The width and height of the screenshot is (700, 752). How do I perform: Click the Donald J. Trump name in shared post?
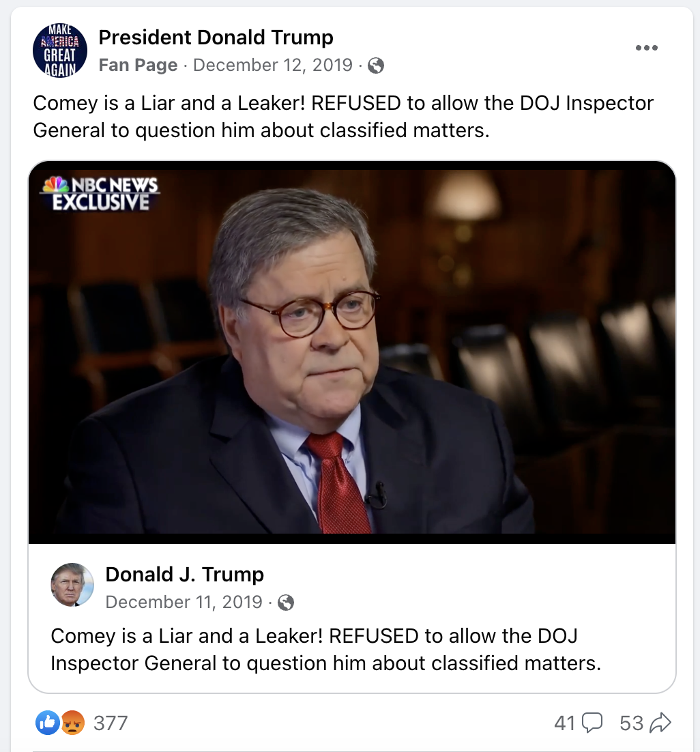tap(185, 574)
